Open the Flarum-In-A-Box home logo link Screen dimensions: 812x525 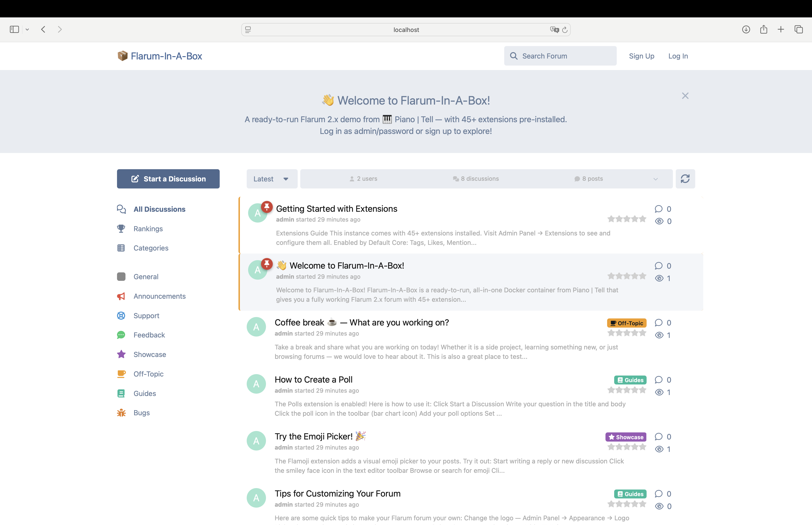click(160, 56)
